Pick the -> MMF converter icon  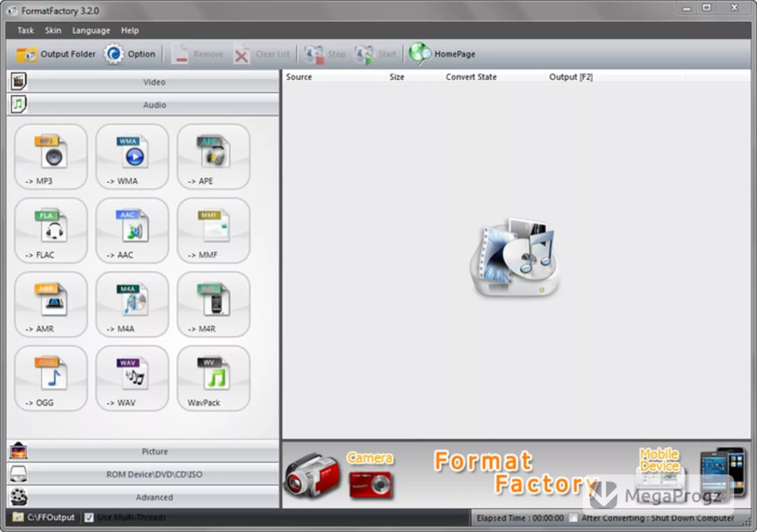coord(213,231)
